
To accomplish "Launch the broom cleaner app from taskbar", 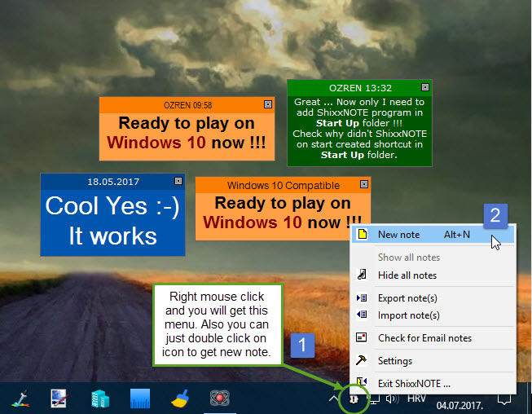I will pyautogui.click(x=180, y=399).
